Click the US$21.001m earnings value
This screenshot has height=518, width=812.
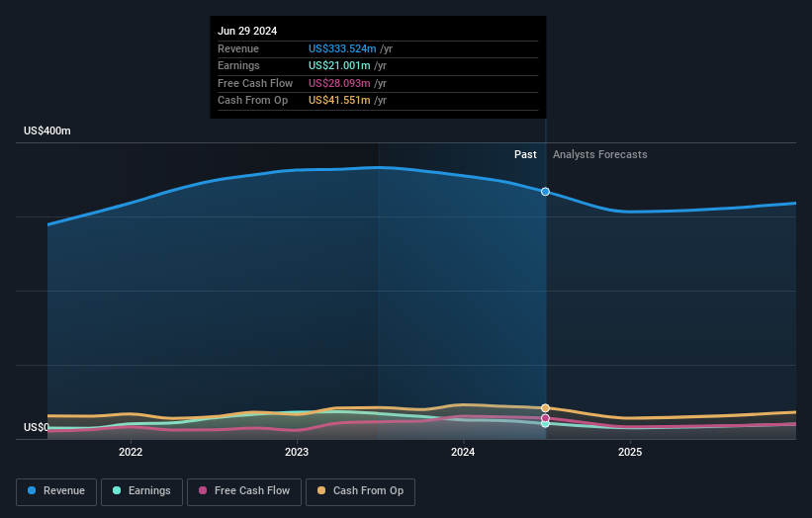coord(339,65)
